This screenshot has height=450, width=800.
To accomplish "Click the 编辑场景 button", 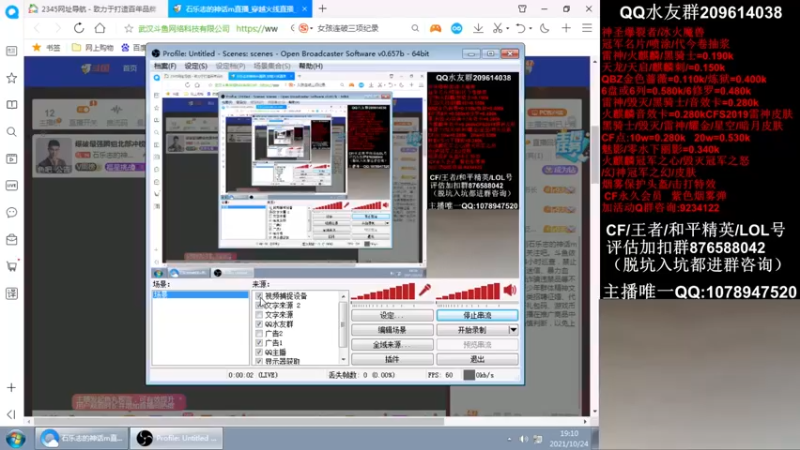I will coord(392,330).
